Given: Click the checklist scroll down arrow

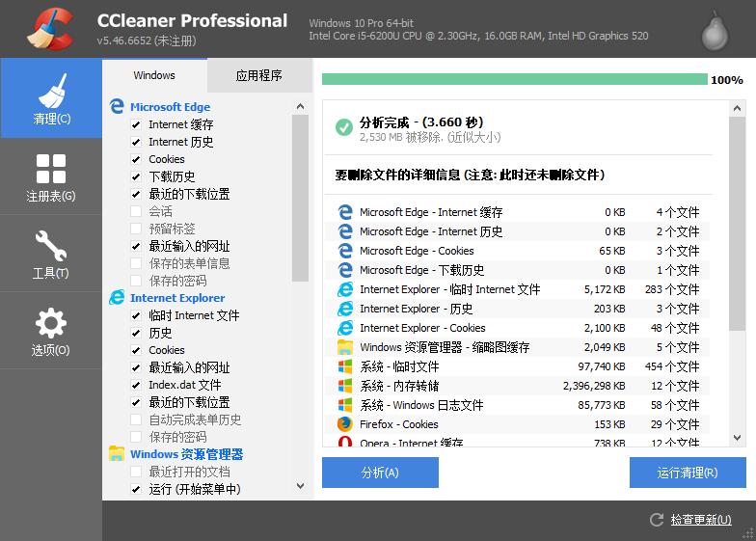Looking at the screenshot, I should click(301, 486).
